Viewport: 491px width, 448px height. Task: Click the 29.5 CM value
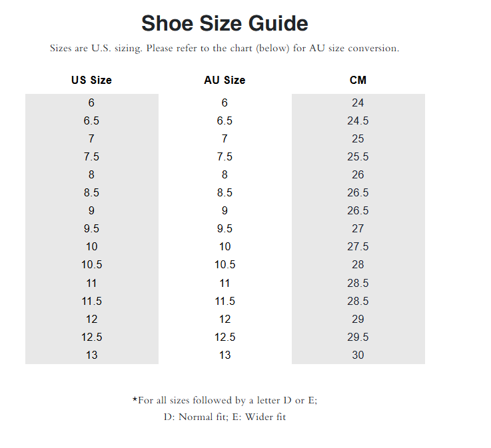click(358, 337)
